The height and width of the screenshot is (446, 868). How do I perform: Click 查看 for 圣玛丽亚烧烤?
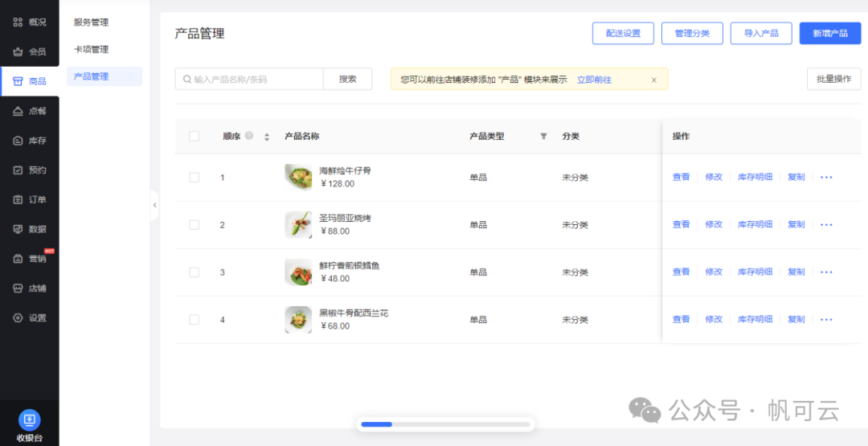(681, 225)
